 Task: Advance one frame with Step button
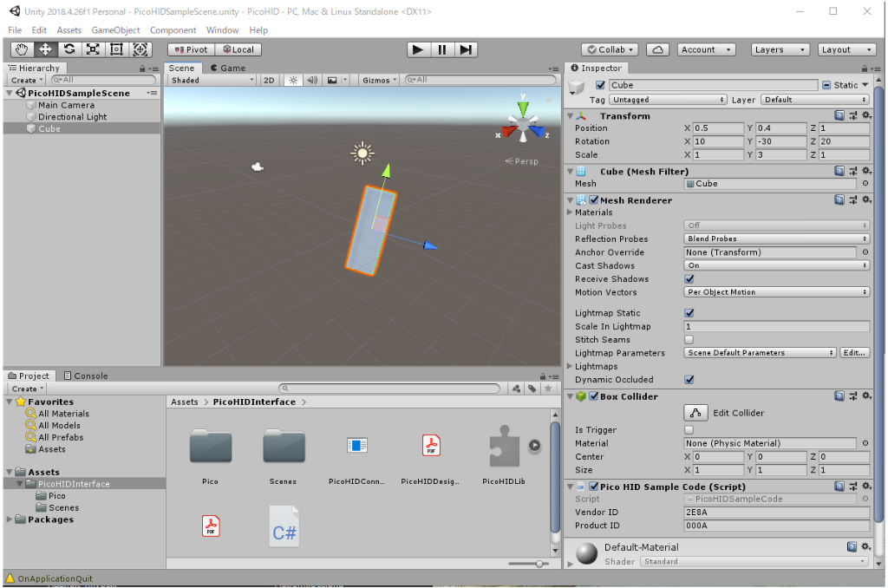[466, 49]
